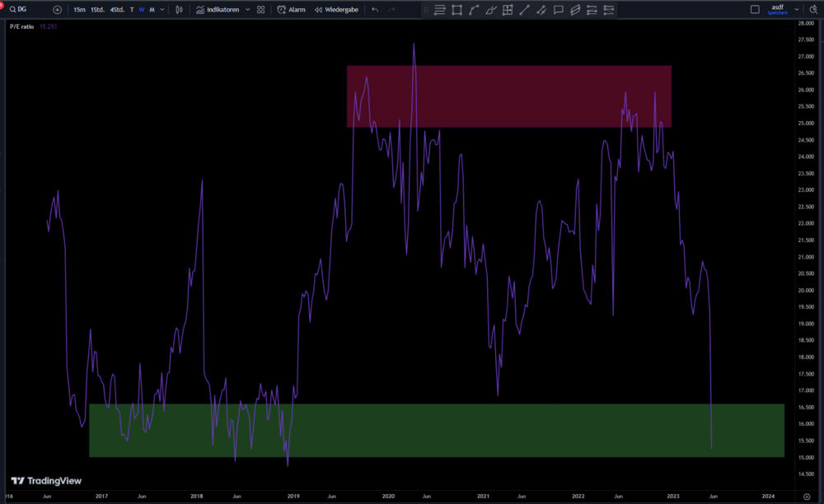Select the Callout comment tool

tap(558, 9)
